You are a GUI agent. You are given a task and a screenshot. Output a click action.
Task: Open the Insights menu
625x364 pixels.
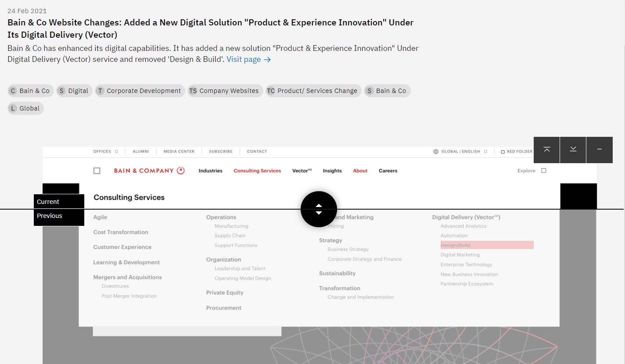pos(332,171)
